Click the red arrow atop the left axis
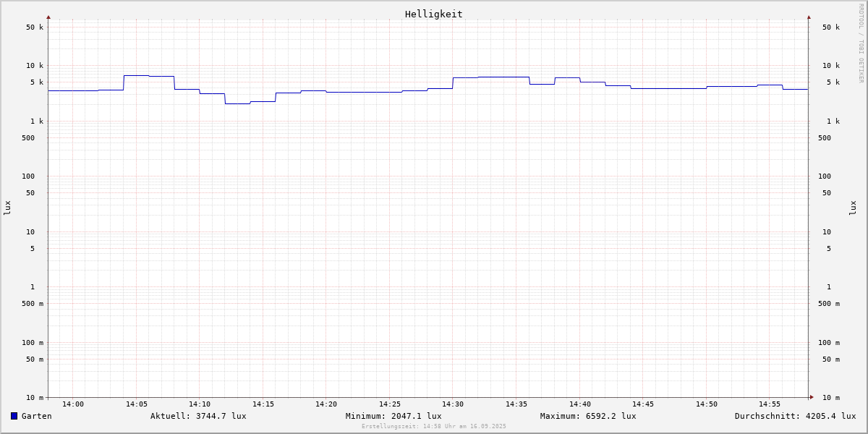868x434 pixels. click(48, 17)
